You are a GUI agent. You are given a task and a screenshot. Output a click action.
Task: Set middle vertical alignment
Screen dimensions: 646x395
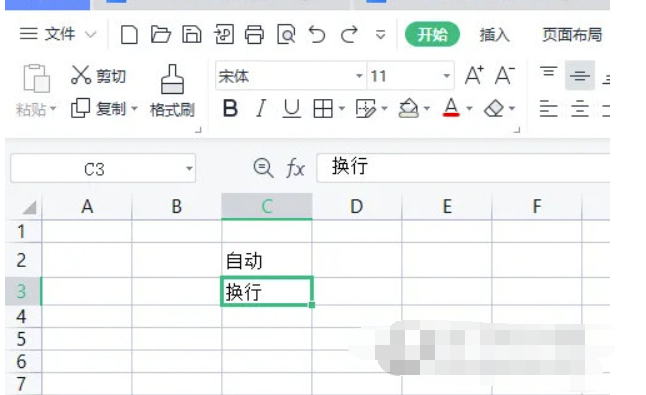[x=580, y=75]
